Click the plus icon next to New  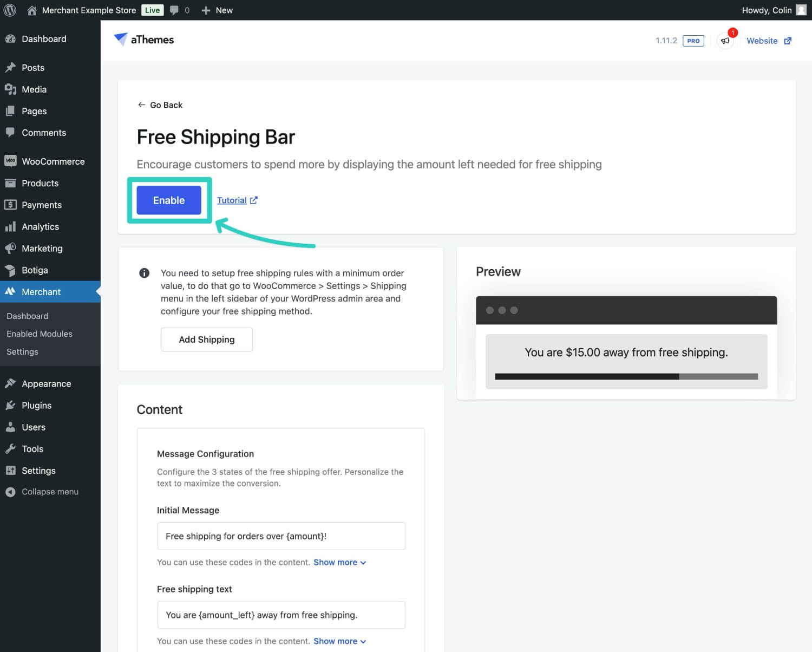206,10
